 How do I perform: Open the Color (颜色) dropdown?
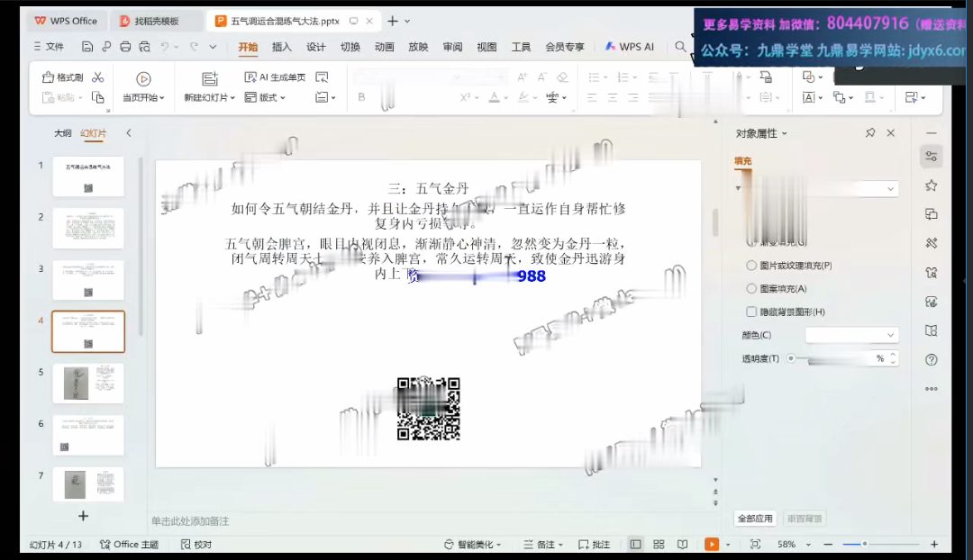(851, 335)
